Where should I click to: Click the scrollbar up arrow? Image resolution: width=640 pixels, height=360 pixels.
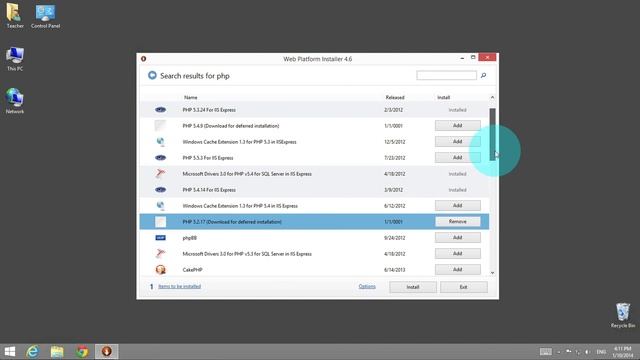[x=492, y=97]
